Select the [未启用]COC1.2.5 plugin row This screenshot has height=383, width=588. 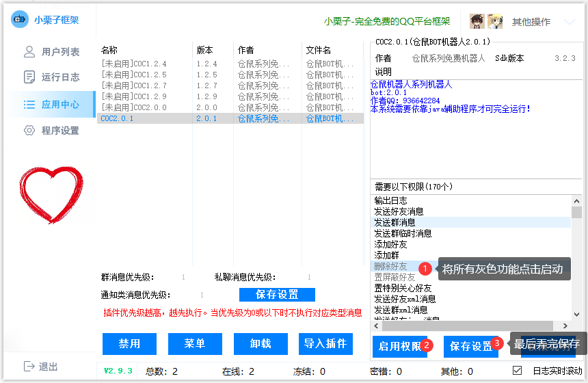pyautogui.click(x=230, y=75)
